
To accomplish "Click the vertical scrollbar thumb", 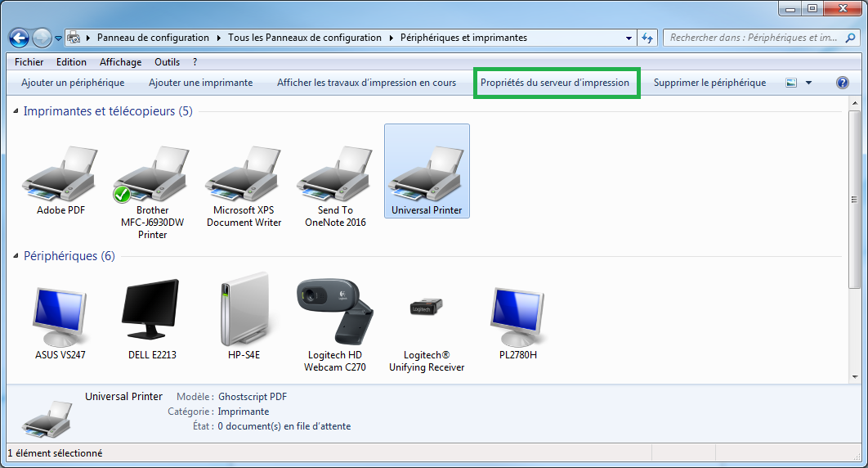I will point(854,199).
